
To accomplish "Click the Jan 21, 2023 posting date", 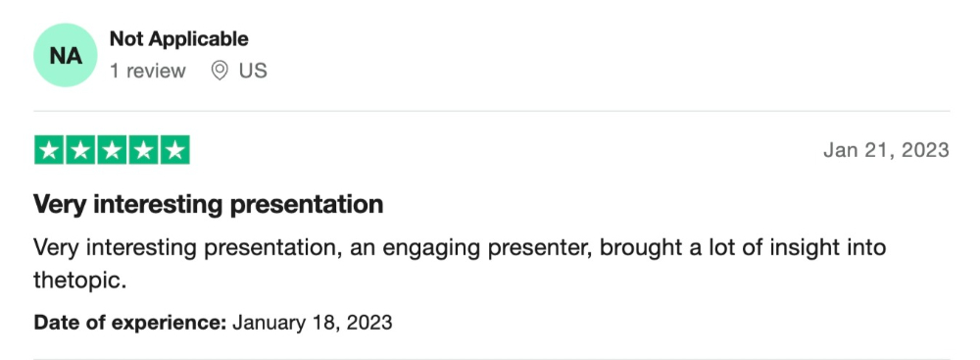I will point(886,150).
